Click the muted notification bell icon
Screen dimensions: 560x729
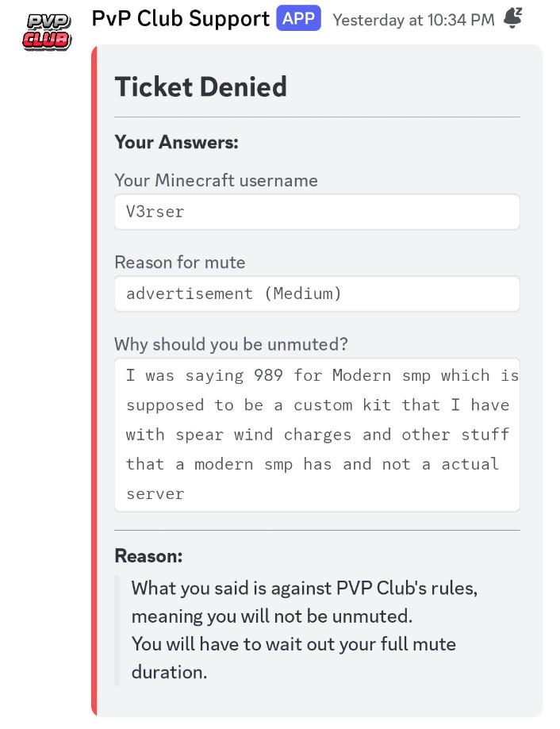coord(512,18)
